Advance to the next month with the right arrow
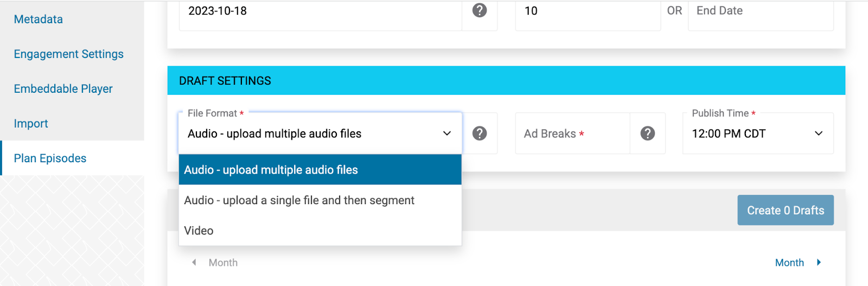Screen dimensions: 868x286 (x=819, y=263)
